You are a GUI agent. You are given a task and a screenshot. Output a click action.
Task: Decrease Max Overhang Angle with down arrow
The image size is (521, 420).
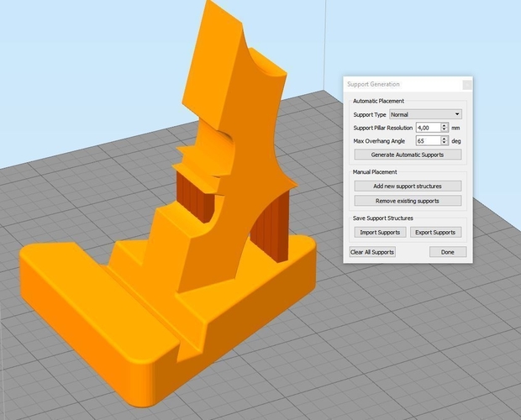pyautogui.click(x=445, y=144)
